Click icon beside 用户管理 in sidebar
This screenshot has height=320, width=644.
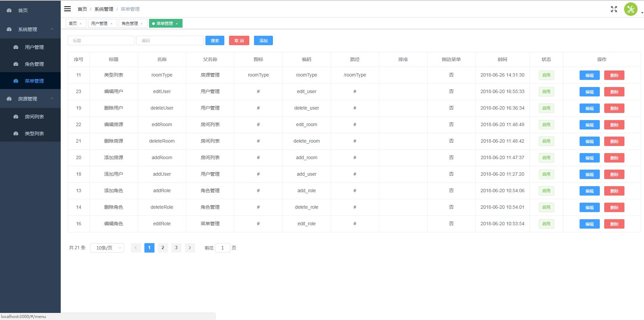coord(16,47)
